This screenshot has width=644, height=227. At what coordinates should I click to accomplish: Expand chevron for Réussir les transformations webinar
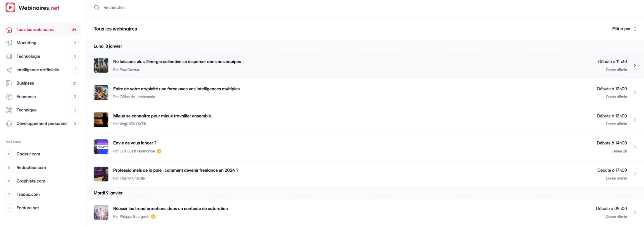[x=635, y=212]
